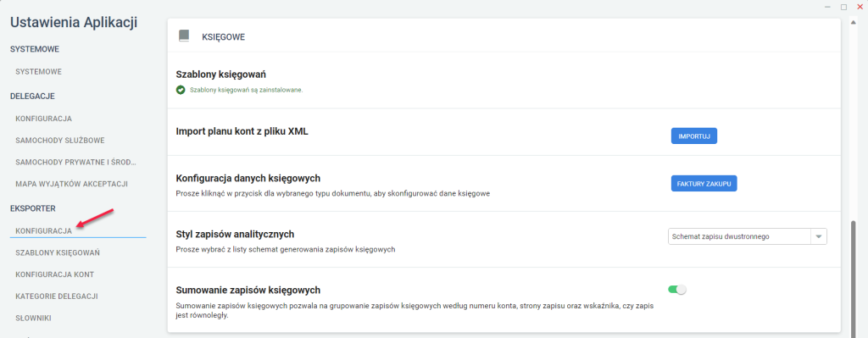Click the Sumowanie zapisów księgowych heading
This screenshot has width=868, height=338.
(x=248, y=290)
